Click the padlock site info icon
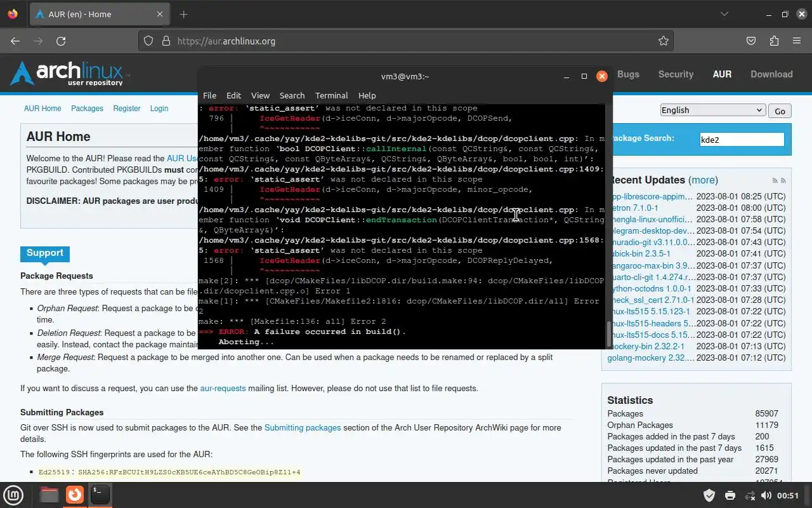This screenshot has width=812, height=508. click(x=166, y=41)
